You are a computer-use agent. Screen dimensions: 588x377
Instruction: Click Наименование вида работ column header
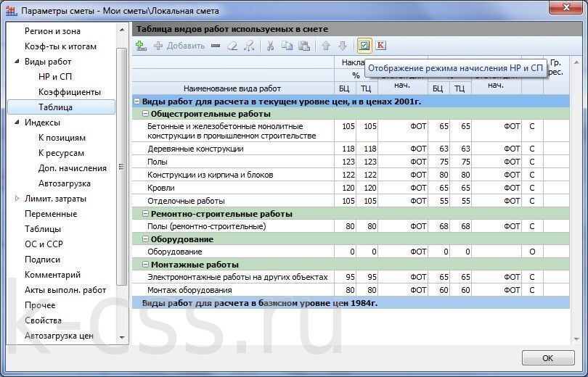pyautogui.click(x=232, y=88)
